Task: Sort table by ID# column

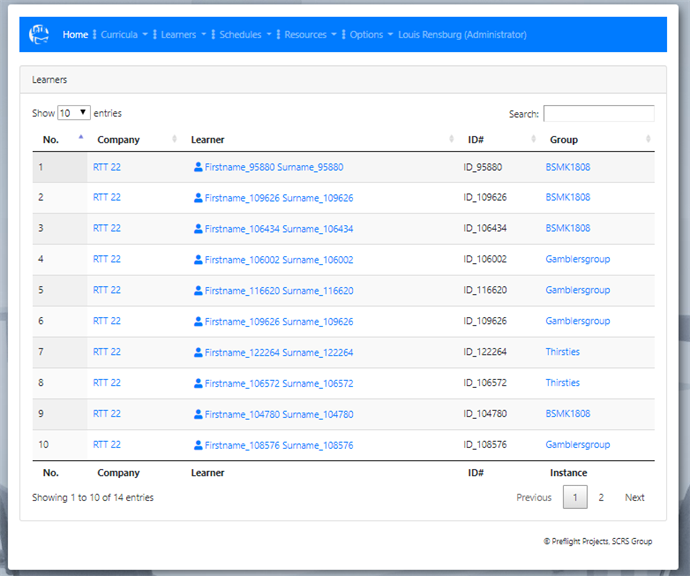Action: coord(476,140)
